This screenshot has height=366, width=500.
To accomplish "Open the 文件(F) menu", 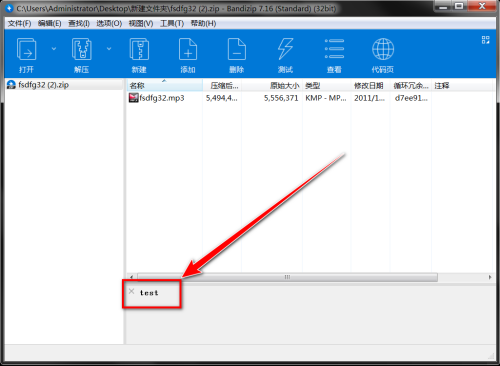I will [x=19, y=23].
